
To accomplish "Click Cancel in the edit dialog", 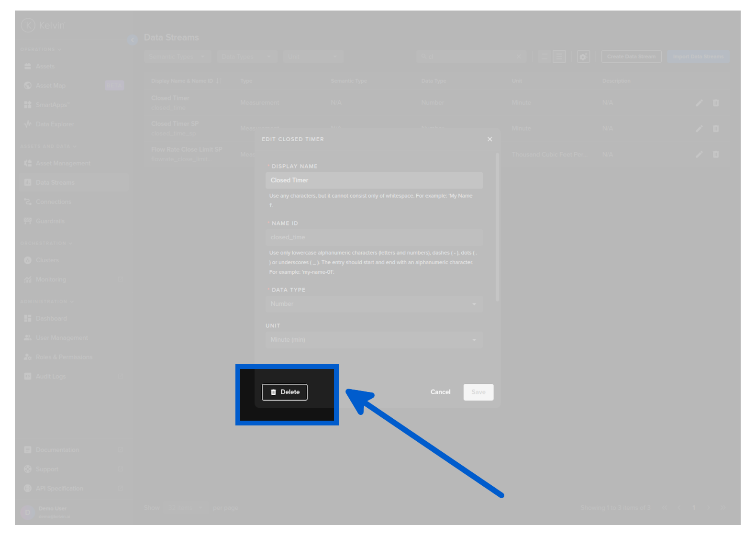I will (440, 392).
